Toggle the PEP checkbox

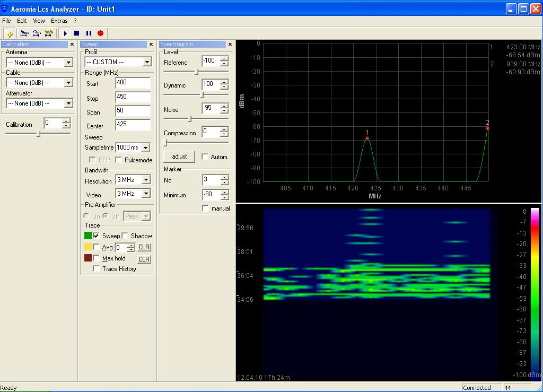point(92,160)
